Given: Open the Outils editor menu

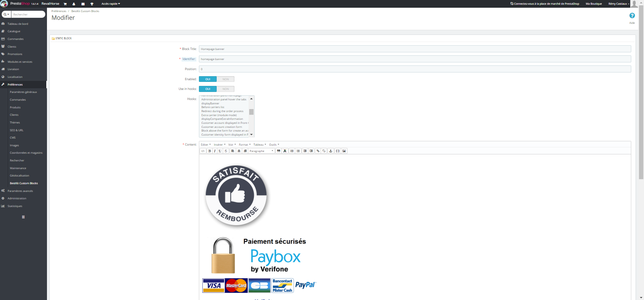Looking at the screenshot, I should tap(274, 145).
